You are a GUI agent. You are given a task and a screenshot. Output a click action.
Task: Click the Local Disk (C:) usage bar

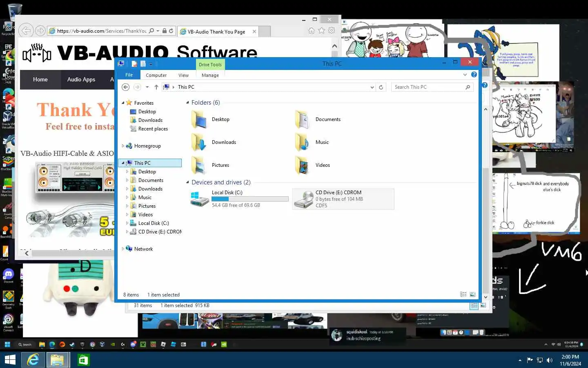[250, 199]
